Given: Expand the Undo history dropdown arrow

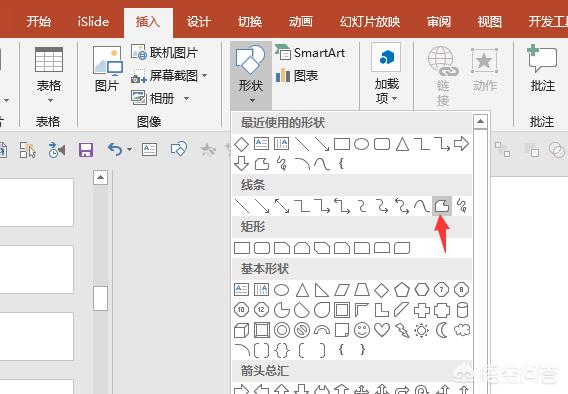Looking at the screenshot, I should (129, 149).
